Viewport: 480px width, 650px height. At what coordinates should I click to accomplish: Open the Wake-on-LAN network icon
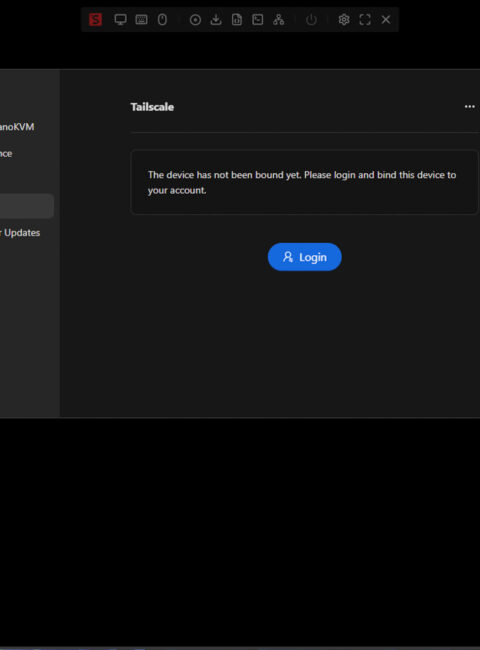pyautogui.click(x=279, y=19)
